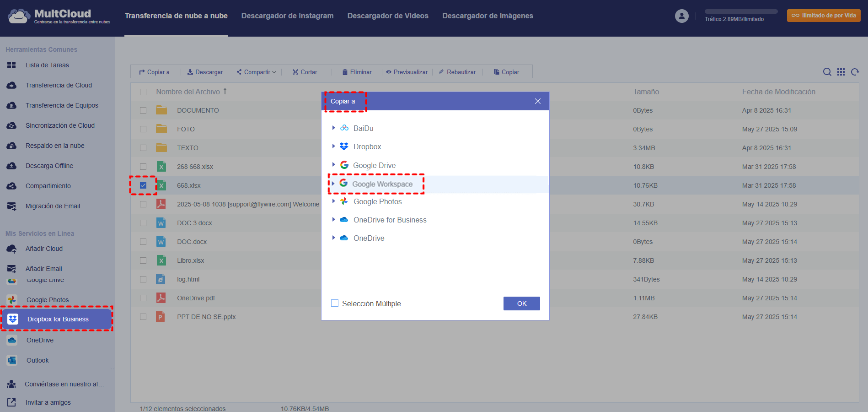Sort by Nombre del Archivo arrow
868x412 pixels.
(x=225, y=92)
